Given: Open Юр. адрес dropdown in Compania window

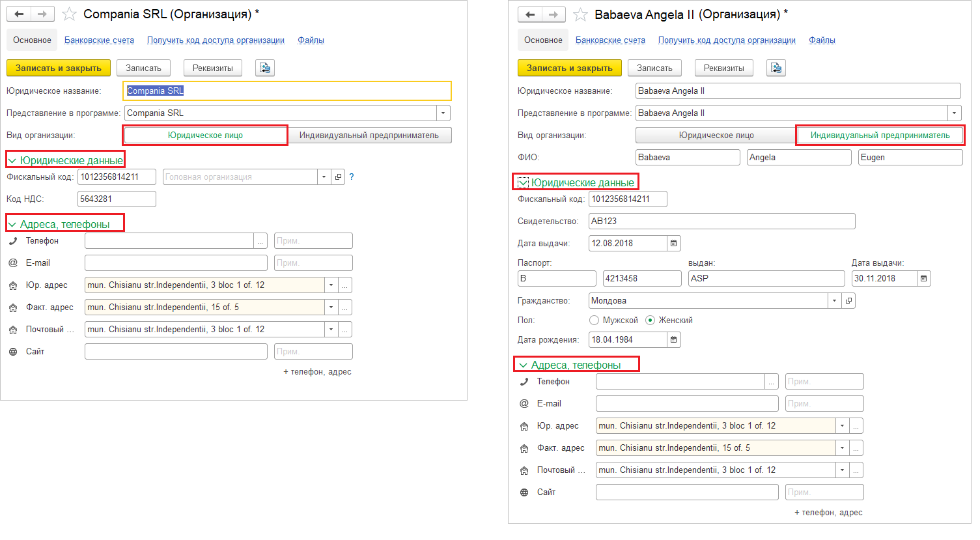Looking at the screenshot, I should 331,285.
